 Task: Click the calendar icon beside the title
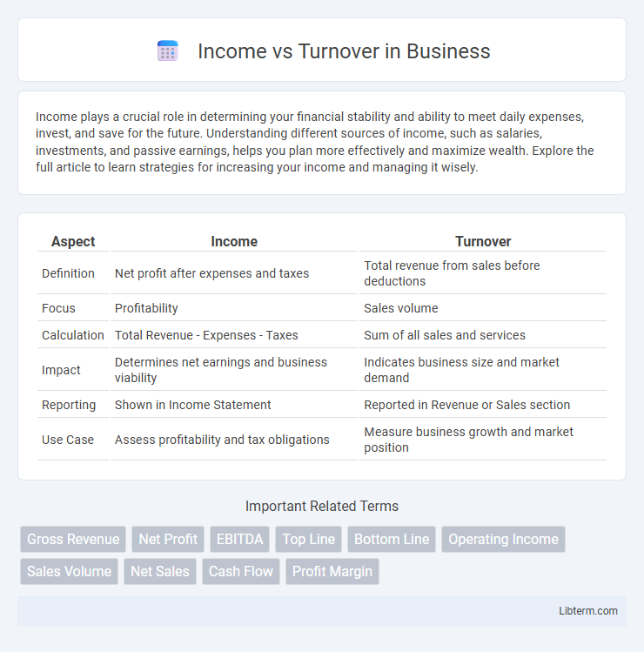tap(168, 50)
